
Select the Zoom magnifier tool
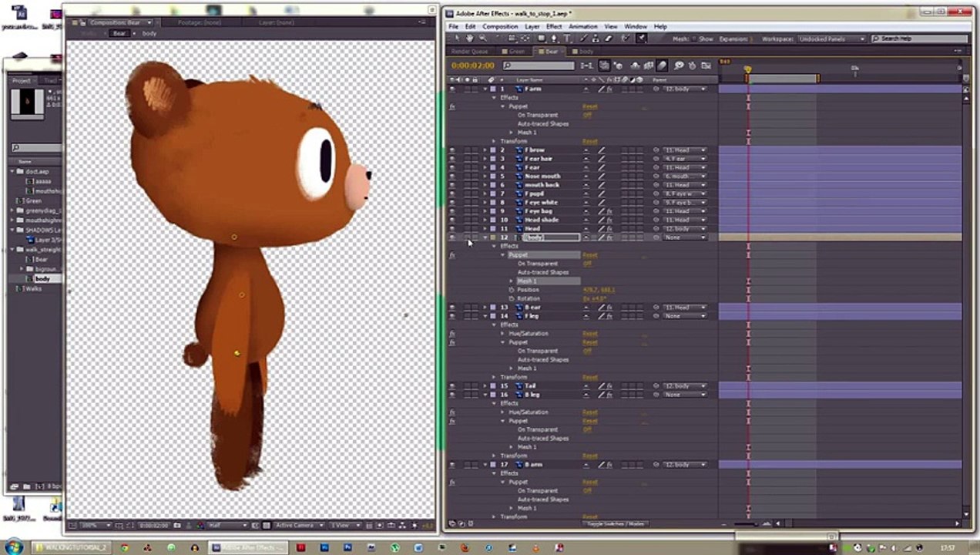(x=483, y=39)
